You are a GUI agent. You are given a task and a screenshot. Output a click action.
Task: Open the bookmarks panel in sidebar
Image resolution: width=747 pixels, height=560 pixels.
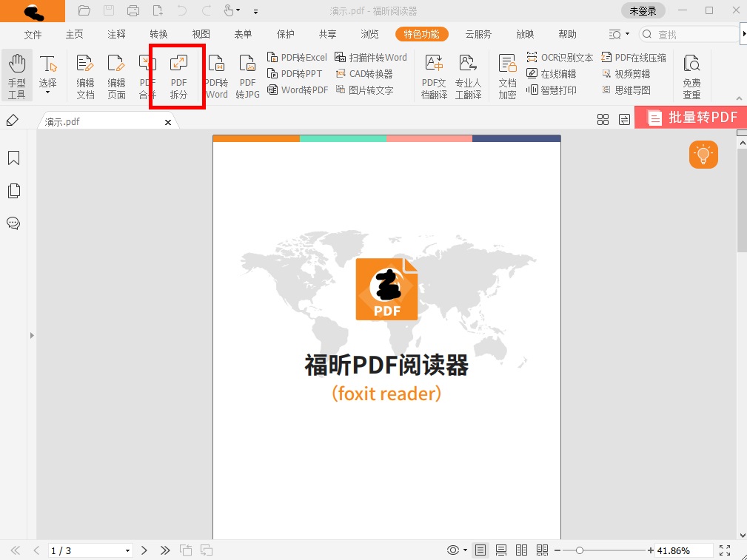pyautogui.click(x=14, y=158)
